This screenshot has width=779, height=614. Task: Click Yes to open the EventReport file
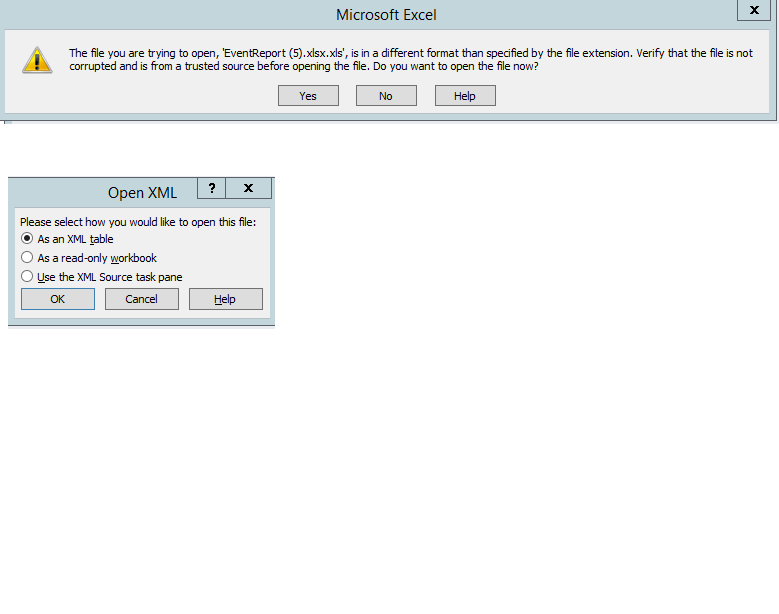[x=308, y=96]
